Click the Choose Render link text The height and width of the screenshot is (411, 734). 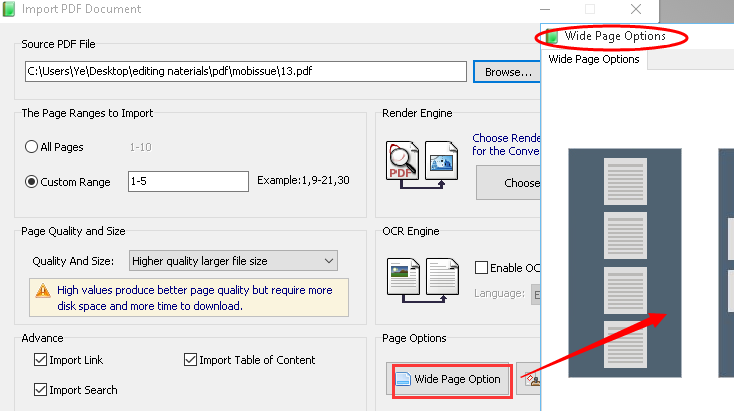click(x=506, y=145)
